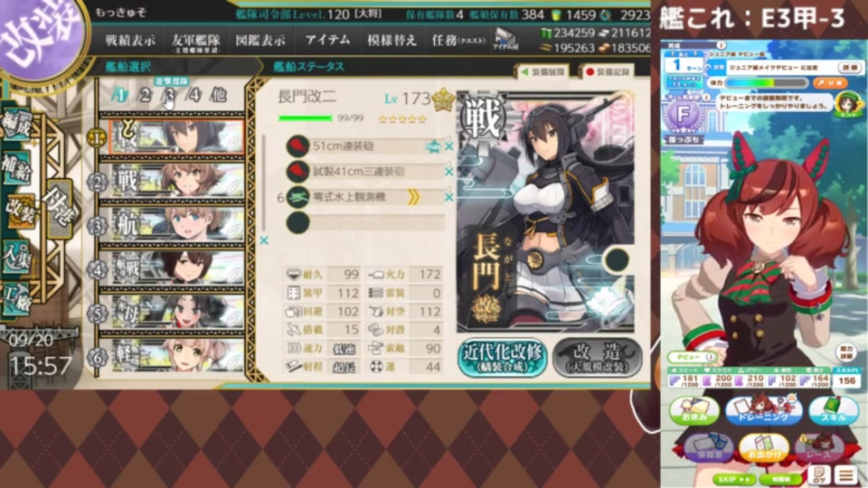This screenshot has width=868, height=488.
Task: Click the empty fourth equipment slot
Action: [x=365, y=222]
